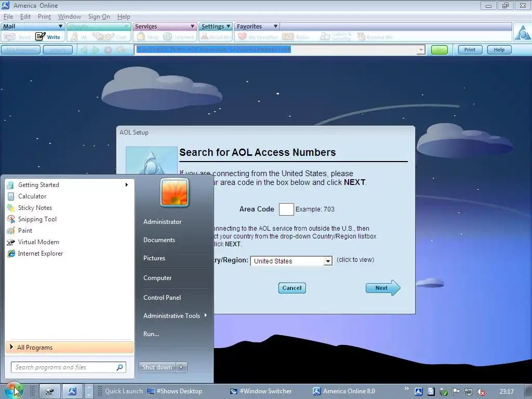The width and height of the screenshot is (532, 399).
Task: Click the green Go button
Action: click(440, 50)
